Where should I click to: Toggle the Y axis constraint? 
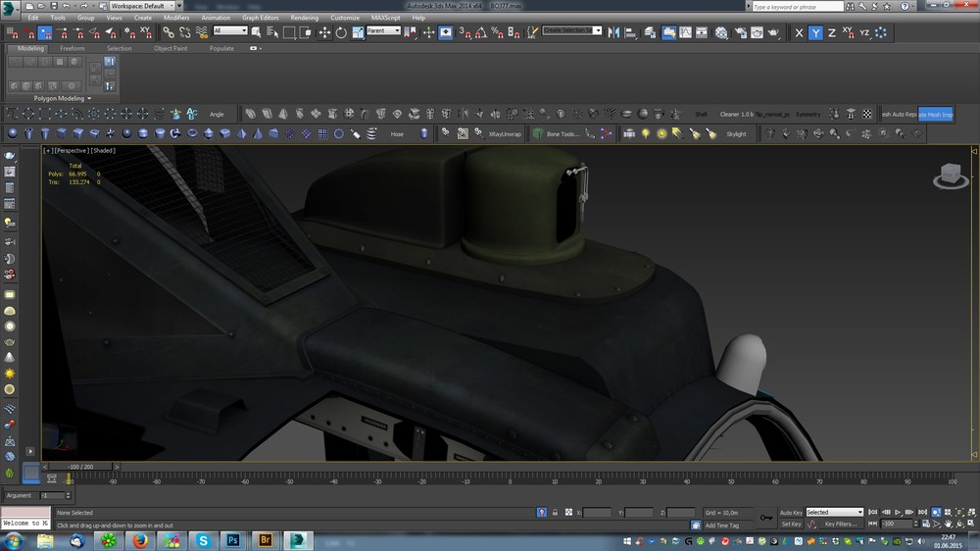pos(815,32)
